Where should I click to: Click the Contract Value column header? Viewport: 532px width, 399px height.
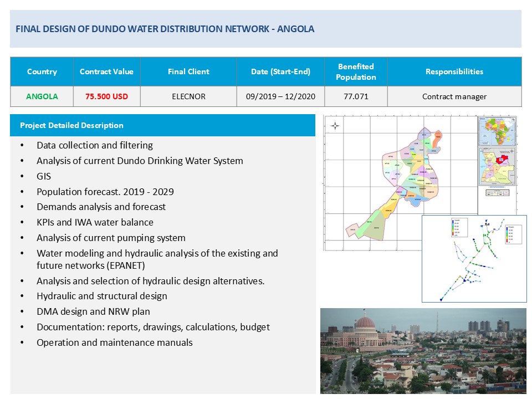coord(106,71)
